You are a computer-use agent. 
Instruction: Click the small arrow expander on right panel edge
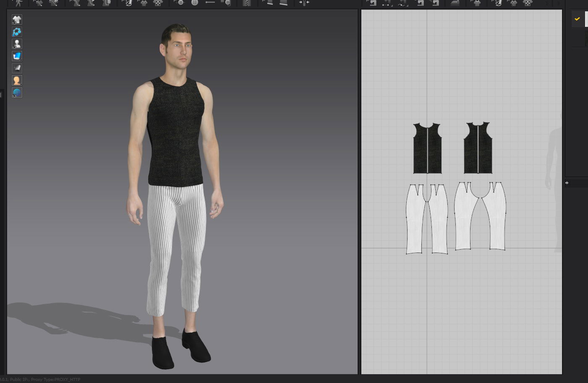tap(567, 182)
